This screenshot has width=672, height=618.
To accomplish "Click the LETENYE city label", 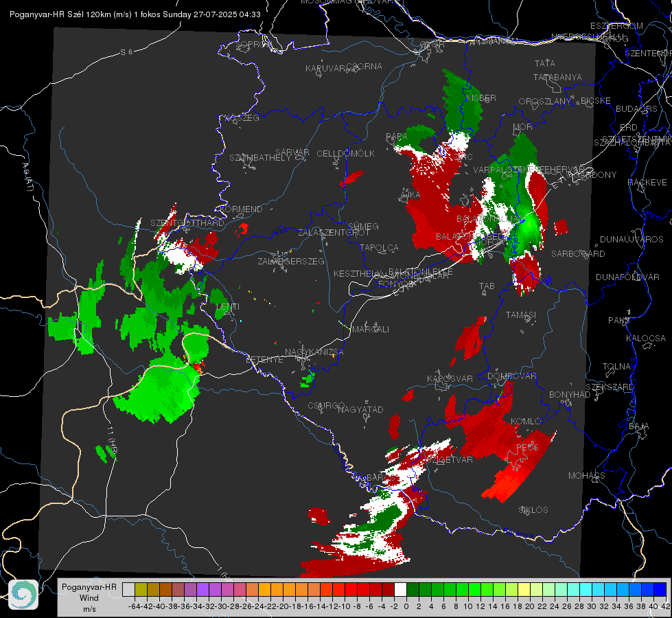I will coord(264,359).
